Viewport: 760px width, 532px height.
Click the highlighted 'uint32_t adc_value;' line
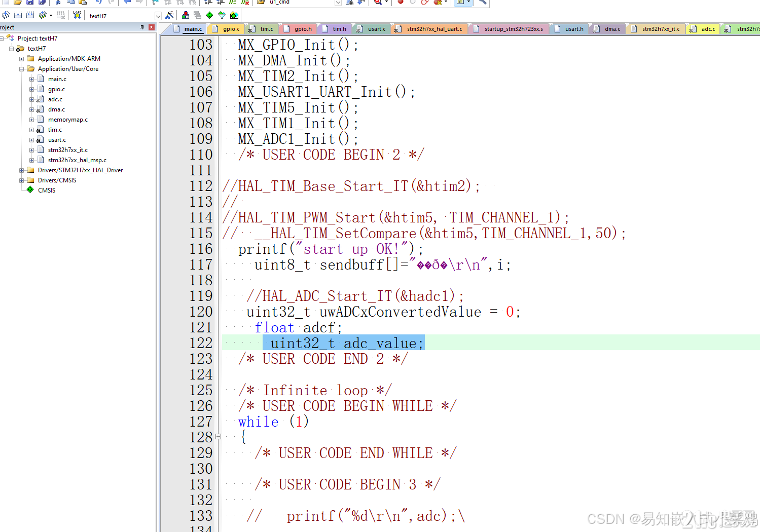(343, 343)
